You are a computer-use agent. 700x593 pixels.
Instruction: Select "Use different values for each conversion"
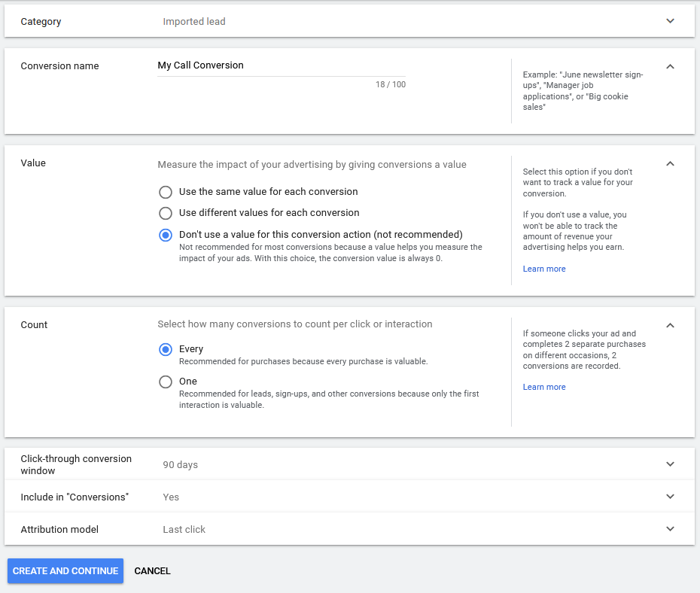(166, 213)
